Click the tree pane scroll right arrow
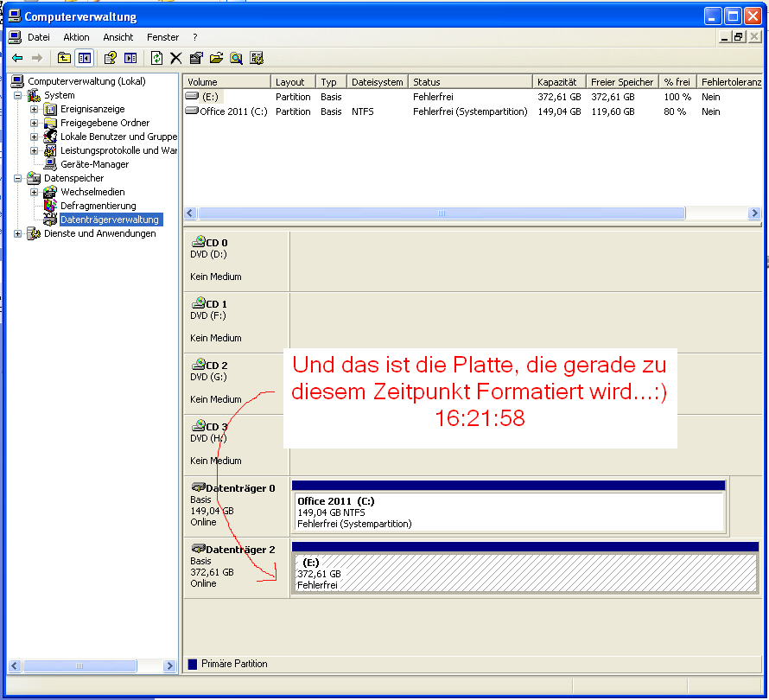The width and height of the screenshot is (769, 700). [x=169, y=665]
